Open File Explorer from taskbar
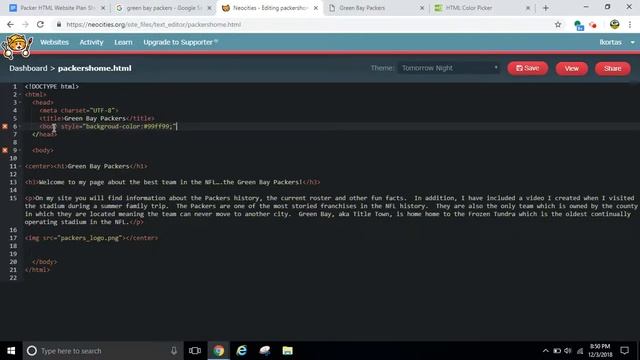640x360 pixels. click(x=288, y=351)
